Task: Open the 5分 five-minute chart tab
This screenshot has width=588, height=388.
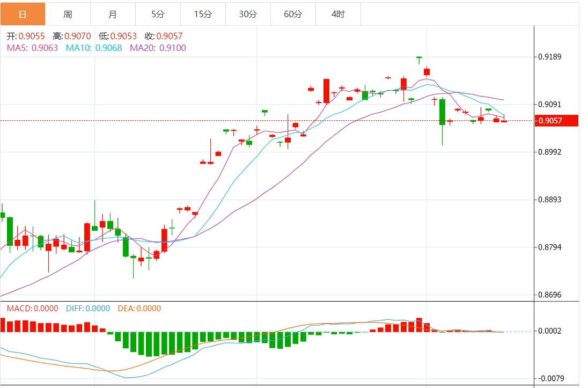Action: point(158,14)
